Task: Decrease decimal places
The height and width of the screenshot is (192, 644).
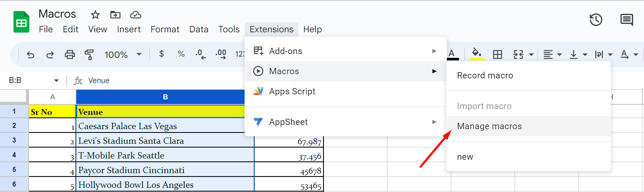Action: tap(201, 54)
